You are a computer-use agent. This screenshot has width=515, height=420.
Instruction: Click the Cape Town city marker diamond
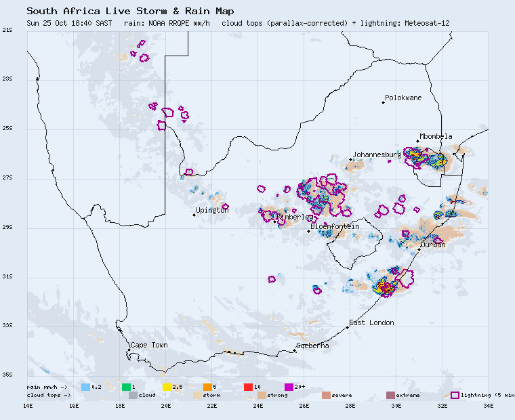click(x=129, y=350)
